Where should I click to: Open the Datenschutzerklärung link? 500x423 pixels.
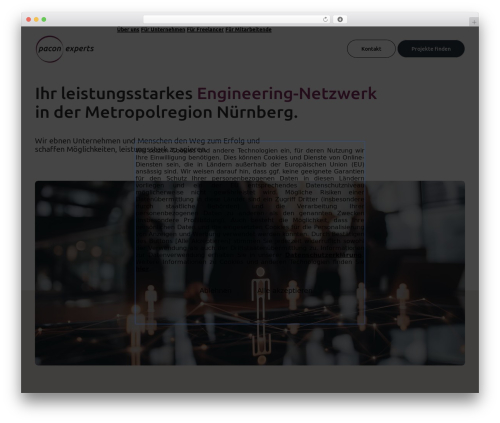tap(323, 255)
